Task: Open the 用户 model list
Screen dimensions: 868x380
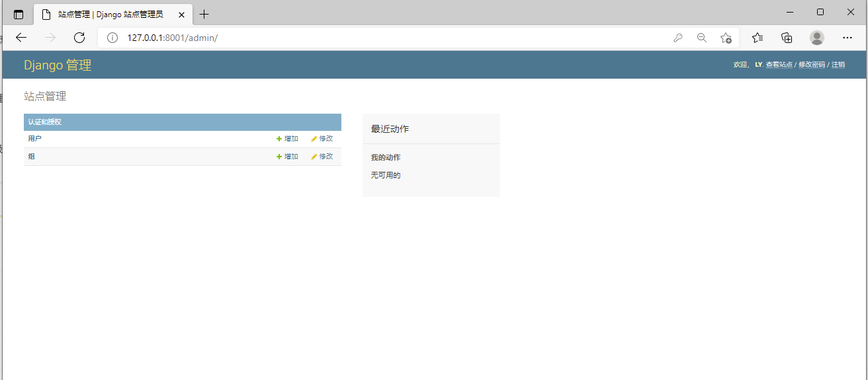Action: [34, 139]
